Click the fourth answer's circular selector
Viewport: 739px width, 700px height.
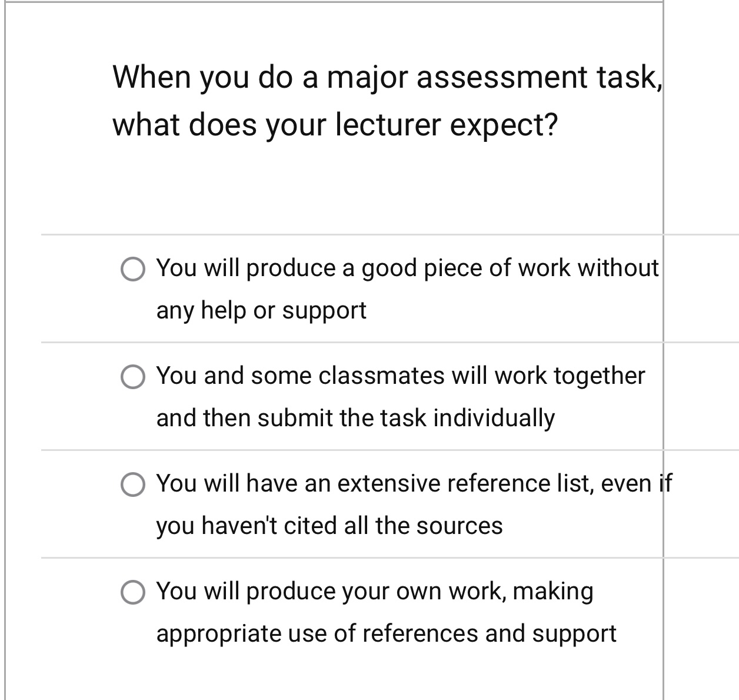pos(133,592)
